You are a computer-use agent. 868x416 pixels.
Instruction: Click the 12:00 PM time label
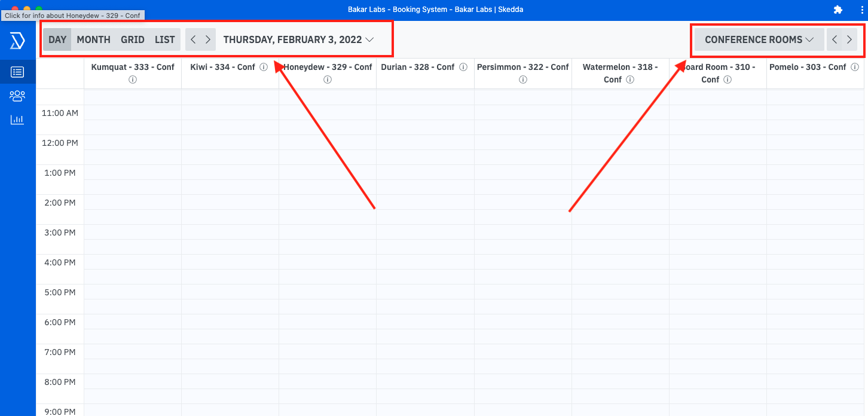(x=60, y=143)
